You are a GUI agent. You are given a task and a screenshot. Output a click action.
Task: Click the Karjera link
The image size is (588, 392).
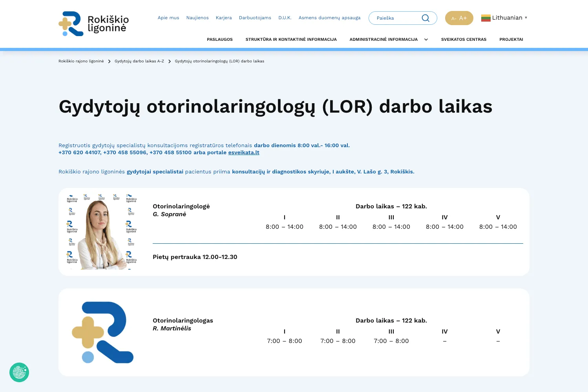point(224,18)
